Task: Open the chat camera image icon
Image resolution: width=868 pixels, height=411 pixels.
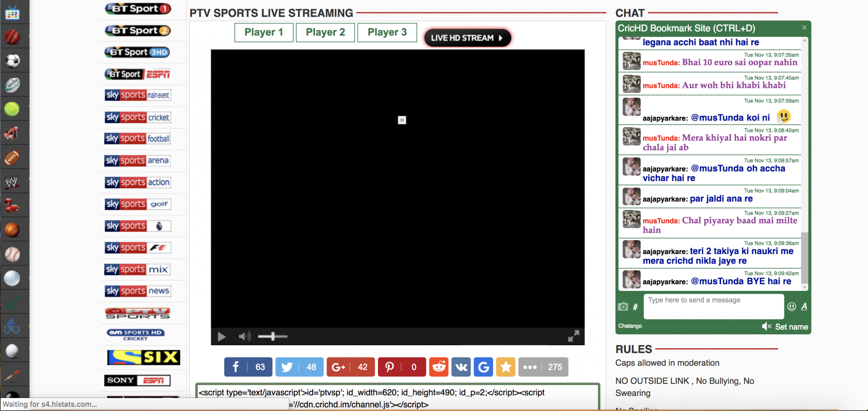Action: (x=623, y=307)
